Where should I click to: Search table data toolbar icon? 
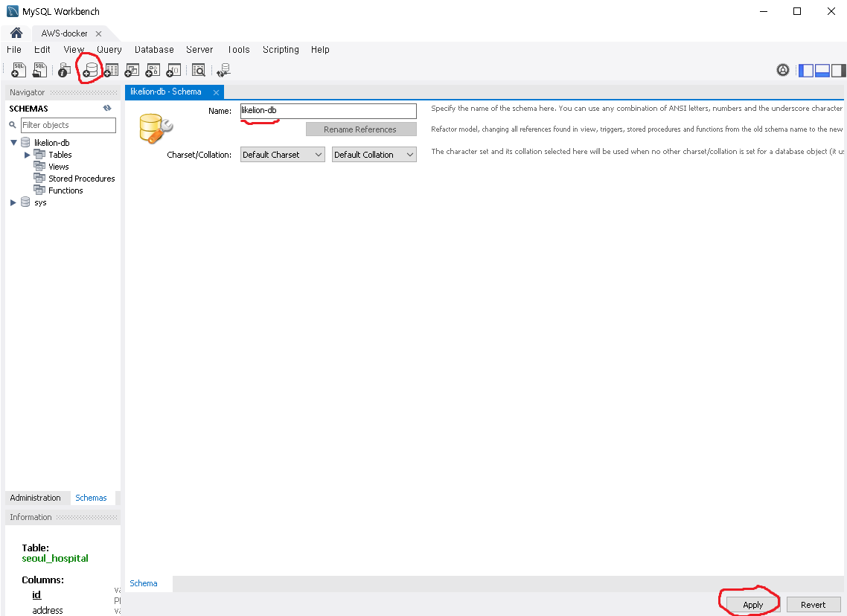tap(199, 70)
